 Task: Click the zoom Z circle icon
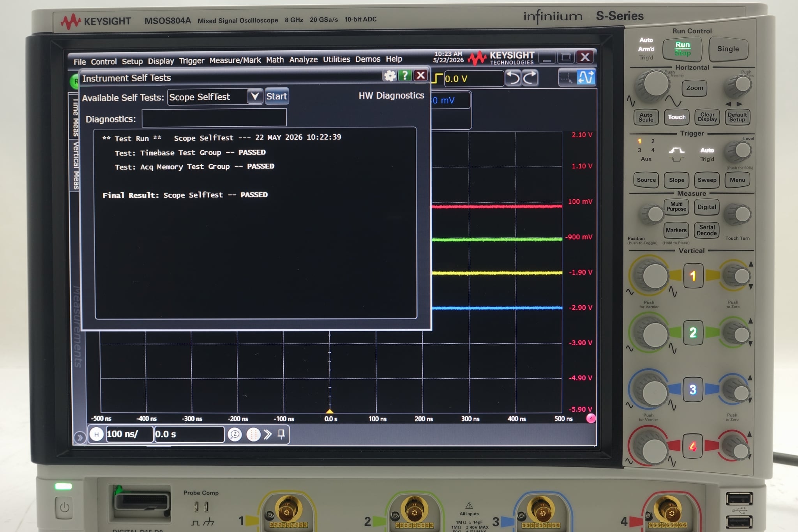pos(235,434)
